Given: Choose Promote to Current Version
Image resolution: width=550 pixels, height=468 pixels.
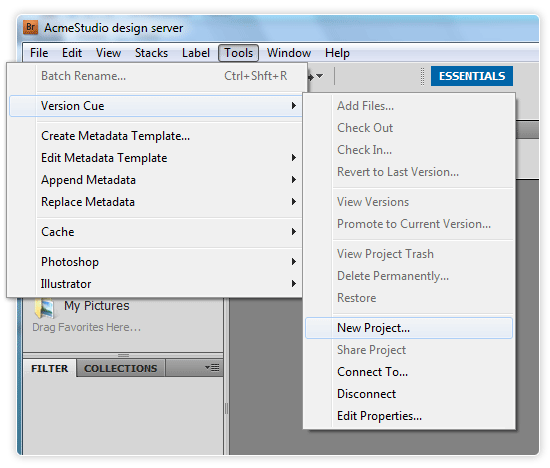Looking at the screenshot, I should 409,224.
